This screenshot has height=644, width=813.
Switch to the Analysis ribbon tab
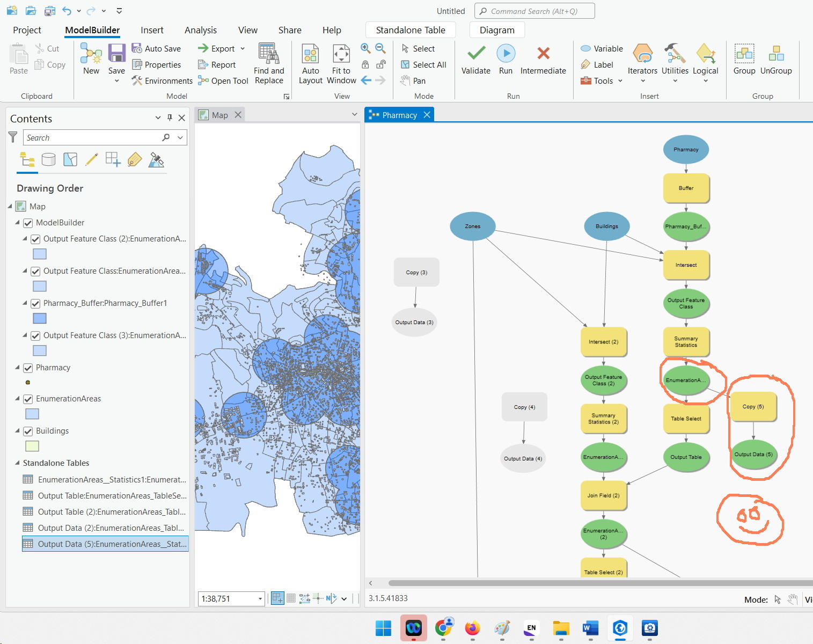pos(201,30)
